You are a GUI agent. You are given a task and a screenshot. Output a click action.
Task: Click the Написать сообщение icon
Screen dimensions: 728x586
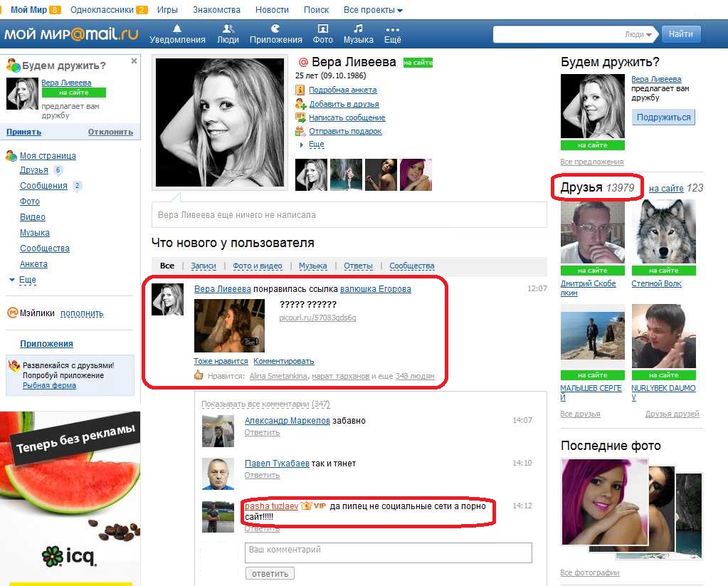pos(300,117)
